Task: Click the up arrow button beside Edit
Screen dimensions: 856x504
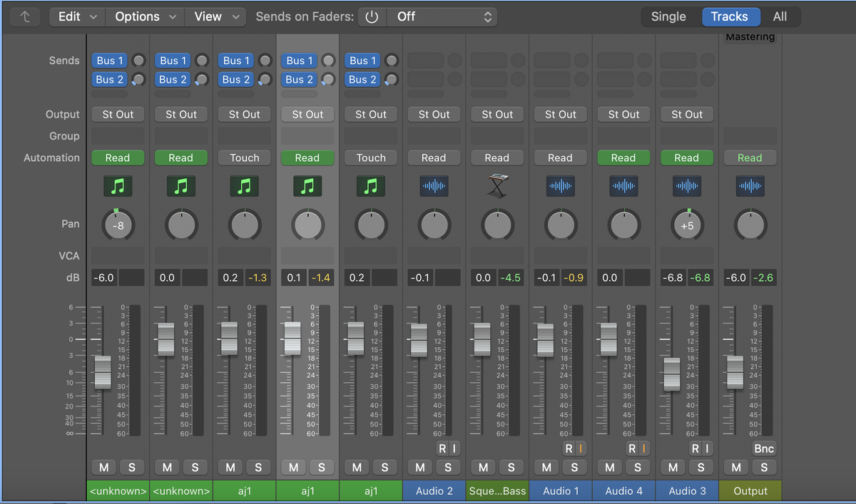Action: click(25, 16)
